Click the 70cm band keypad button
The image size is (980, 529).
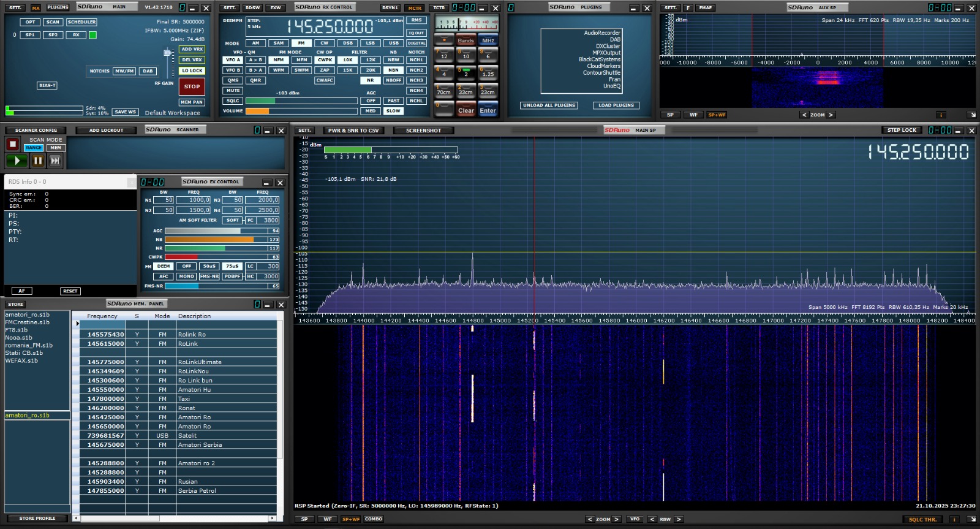pos(444,92)
